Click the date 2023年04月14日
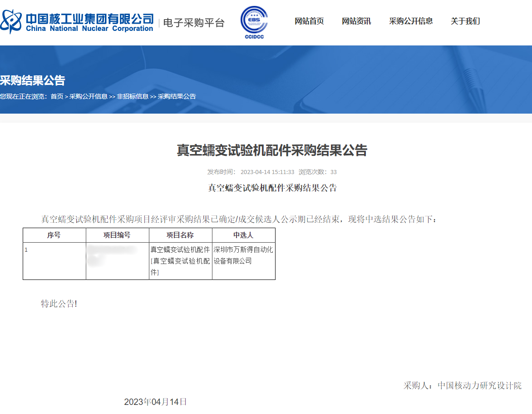532x414 pixels. point(155,402)
